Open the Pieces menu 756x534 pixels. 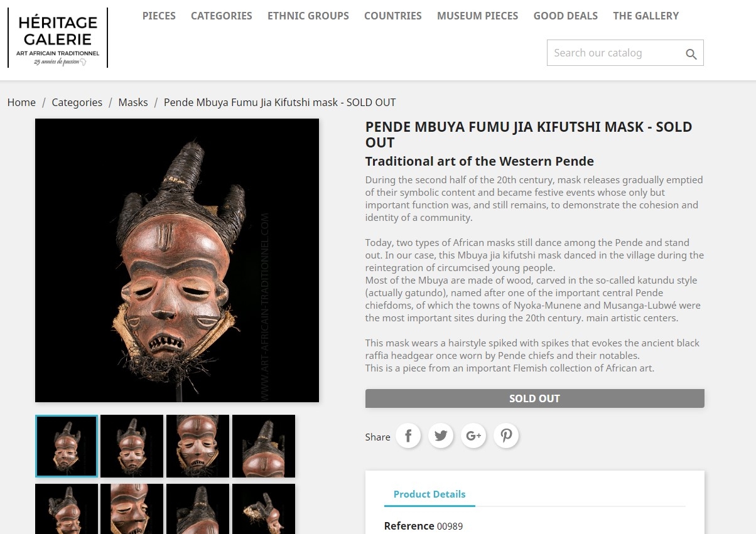coord(159,16)
